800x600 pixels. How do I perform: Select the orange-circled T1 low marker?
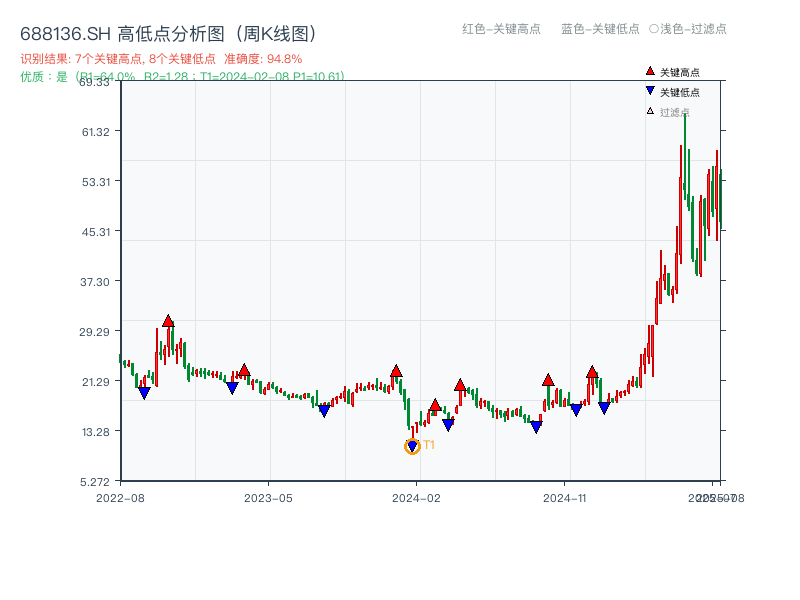tap(412, 446)
